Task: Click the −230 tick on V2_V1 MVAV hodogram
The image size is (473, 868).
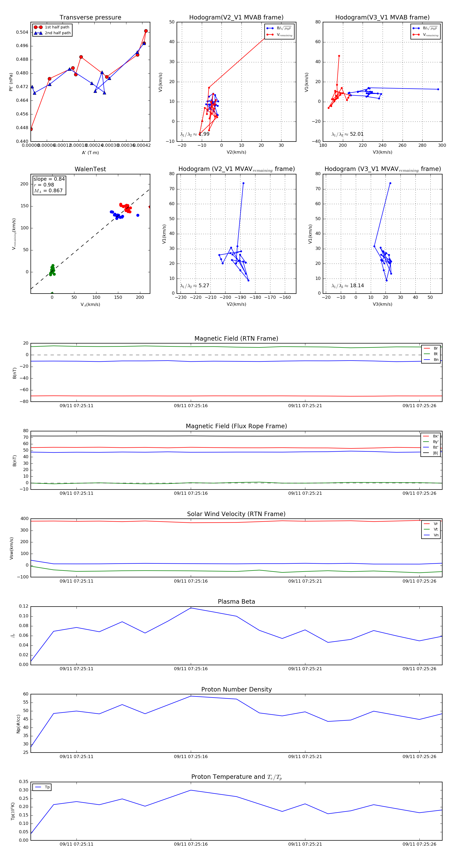Action: point(181,297)
